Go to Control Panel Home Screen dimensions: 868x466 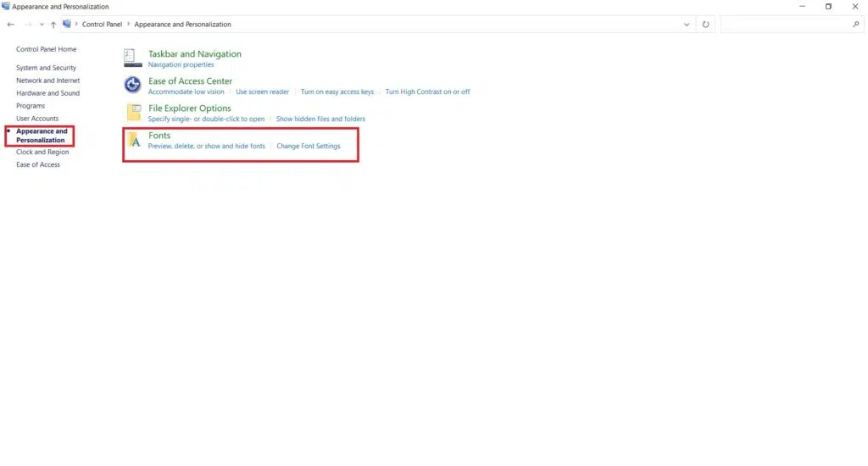point(46,49)
